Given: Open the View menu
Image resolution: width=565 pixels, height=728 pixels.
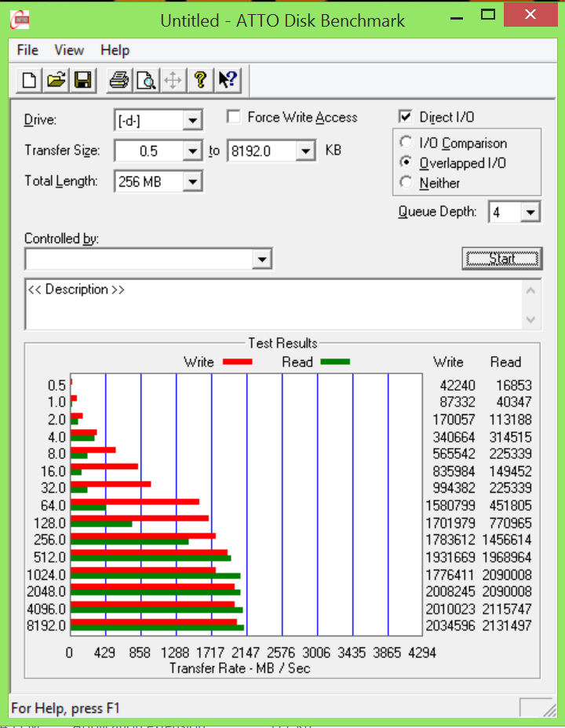Looking at the screenshot, I should point(69,49).
